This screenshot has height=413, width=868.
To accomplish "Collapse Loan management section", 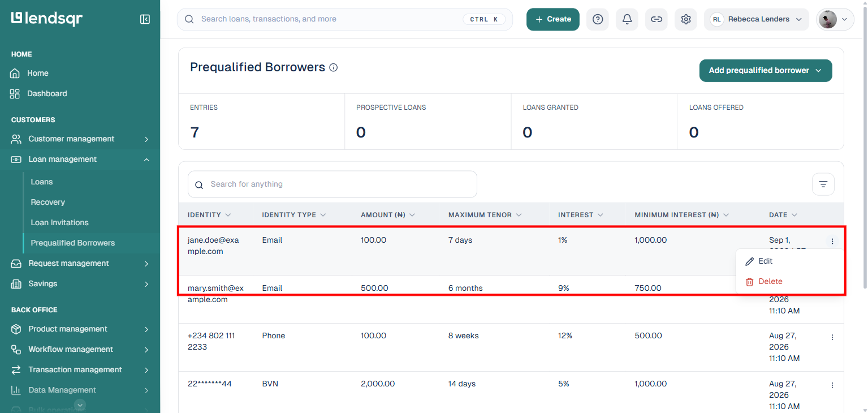I will coord(80,160).
